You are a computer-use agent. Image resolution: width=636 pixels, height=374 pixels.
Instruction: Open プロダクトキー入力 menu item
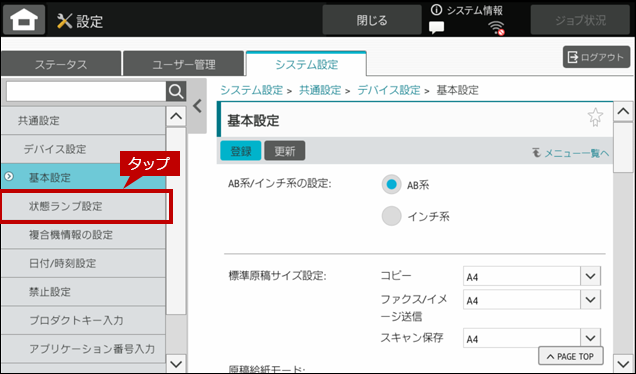pos(83,320)
